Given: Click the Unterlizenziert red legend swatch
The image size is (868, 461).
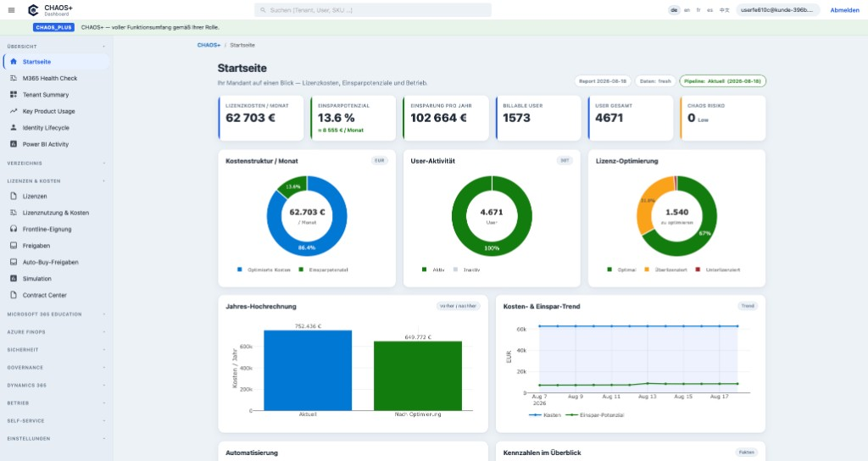Looking at the screenshot, I should 698,269.
